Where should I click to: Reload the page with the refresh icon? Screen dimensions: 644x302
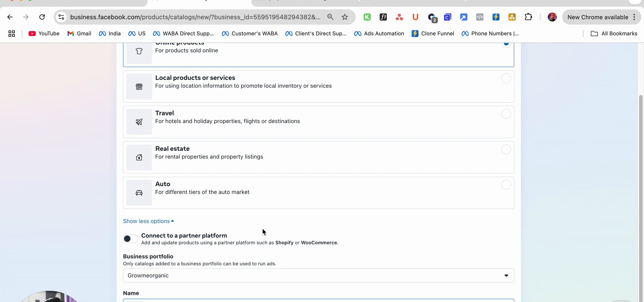point(42,17)
